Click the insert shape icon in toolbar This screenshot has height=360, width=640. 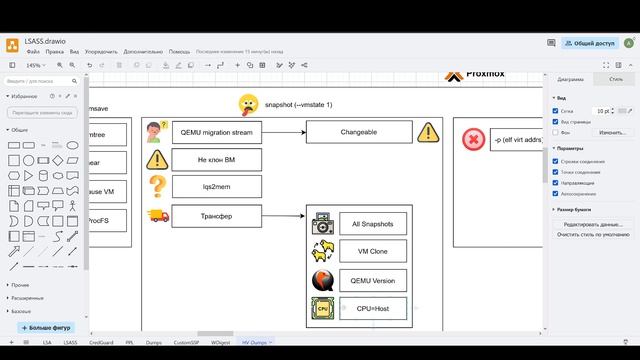[x=250, y=65]
